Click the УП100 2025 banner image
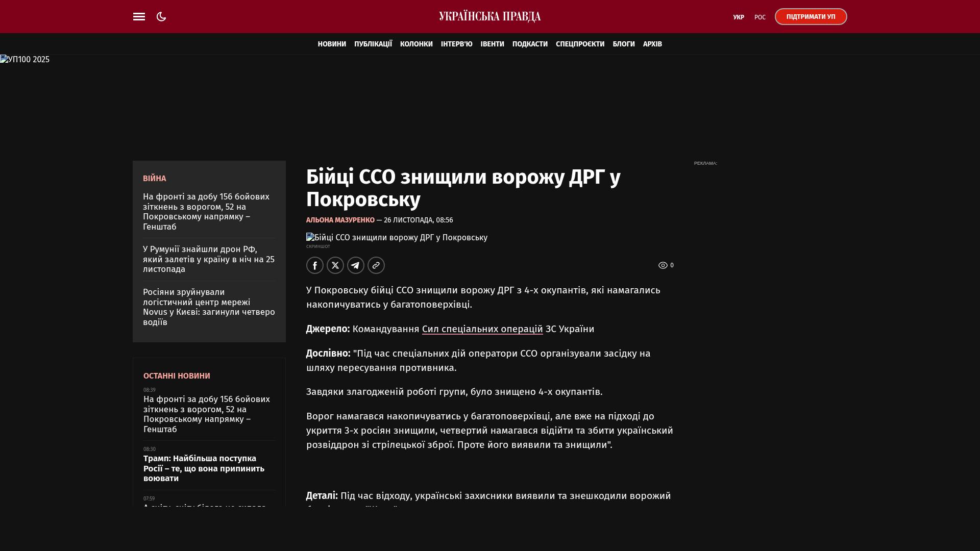Viewport: 980px width, 551px height. 24,60
